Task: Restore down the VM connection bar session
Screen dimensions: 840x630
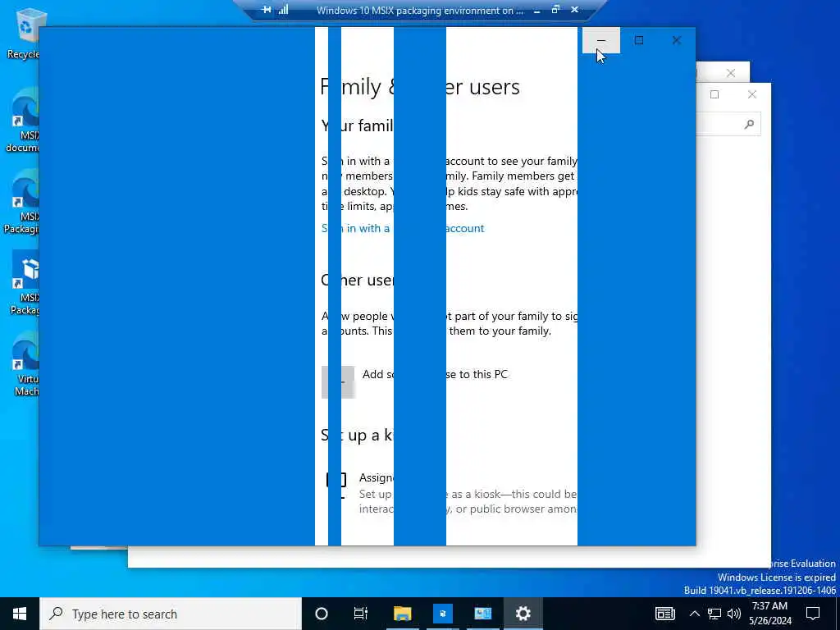Action: pyautogui.click(x=555, y=10)
